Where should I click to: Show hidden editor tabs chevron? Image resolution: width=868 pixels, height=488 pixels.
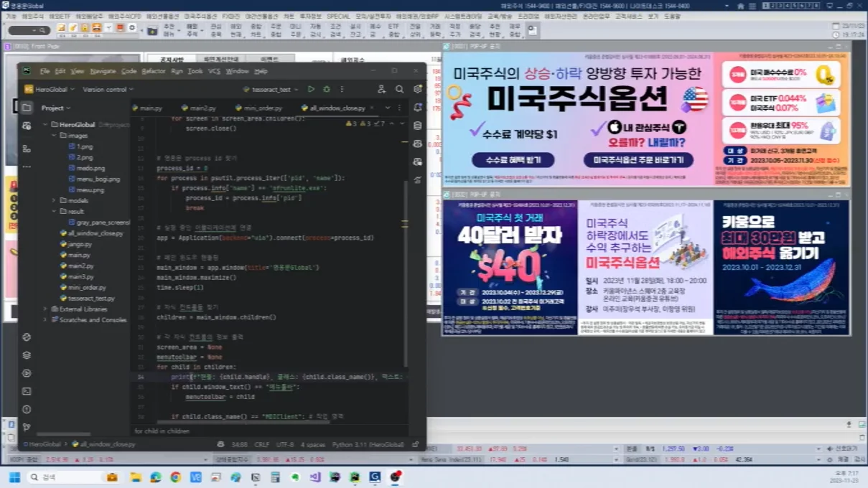coord(388,108)
